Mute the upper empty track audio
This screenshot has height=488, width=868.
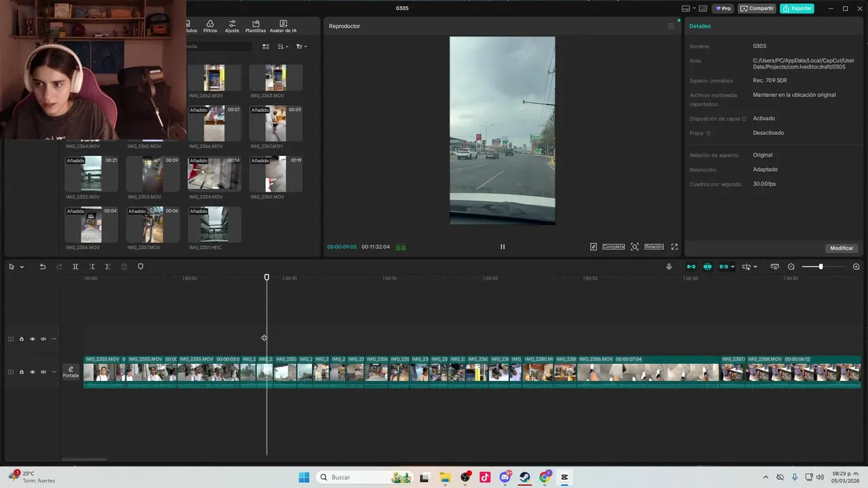tap(43, 339)
